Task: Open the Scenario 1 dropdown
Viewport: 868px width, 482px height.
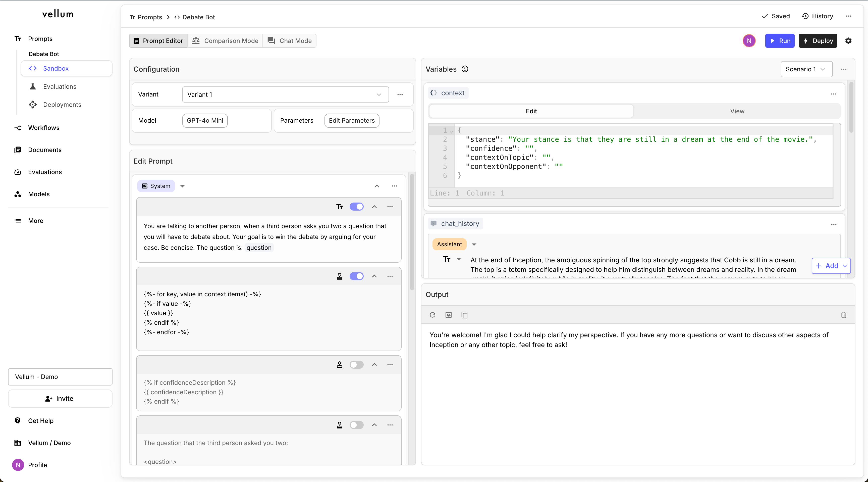Action: click(x=806, y=69)
